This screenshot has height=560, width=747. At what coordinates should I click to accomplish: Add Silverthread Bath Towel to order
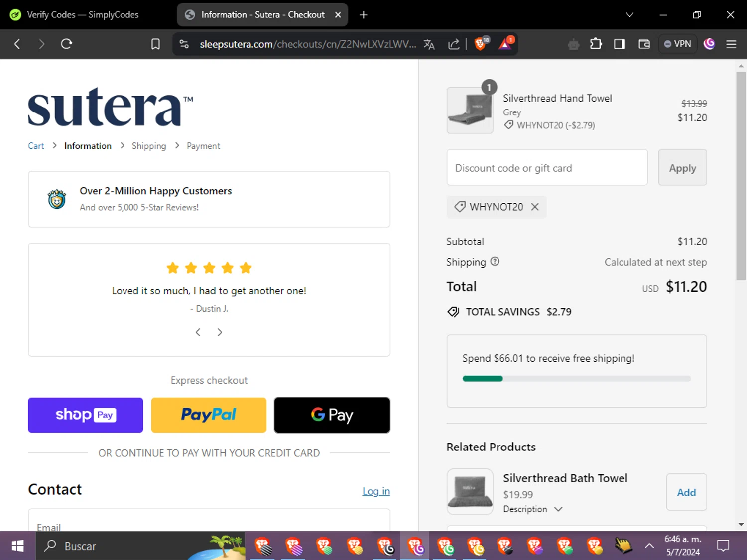click(x=686, y=492)
